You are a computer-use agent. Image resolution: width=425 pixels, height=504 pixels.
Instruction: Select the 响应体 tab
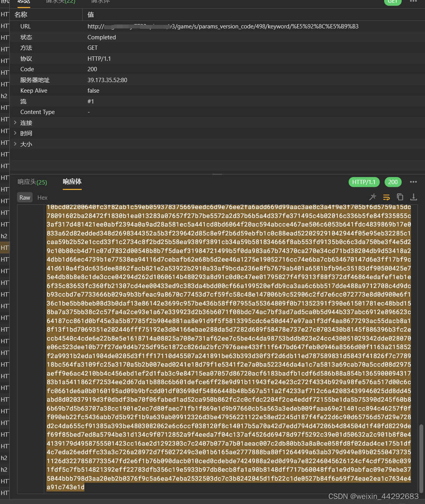72,182
